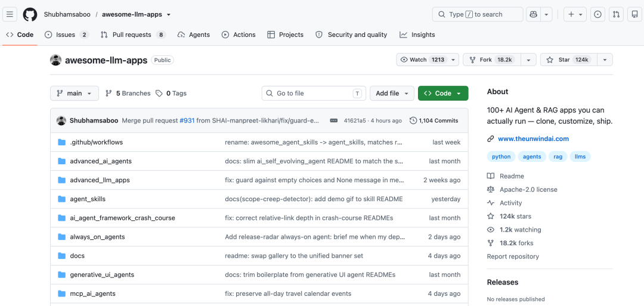Open commit 'fix: preserve all-day travel calendar events'
Viewport: 644px width, 306px height.
click(288, 293)
